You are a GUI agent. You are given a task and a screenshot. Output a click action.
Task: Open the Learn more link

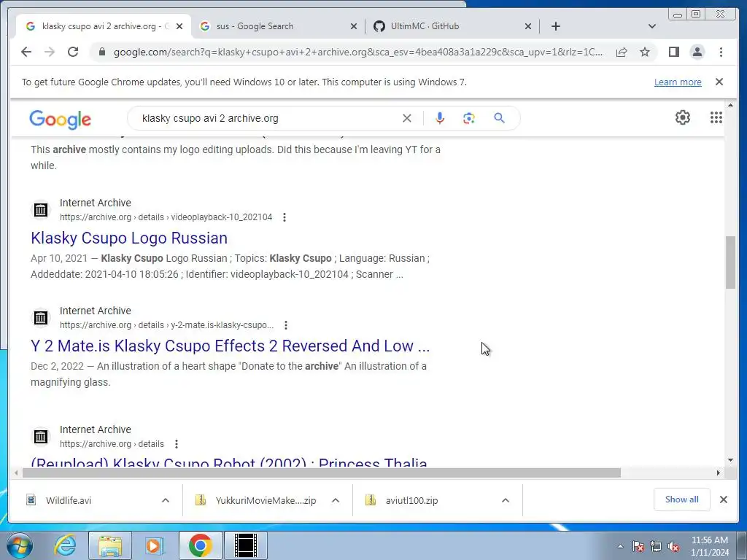(x=678, y=82)
